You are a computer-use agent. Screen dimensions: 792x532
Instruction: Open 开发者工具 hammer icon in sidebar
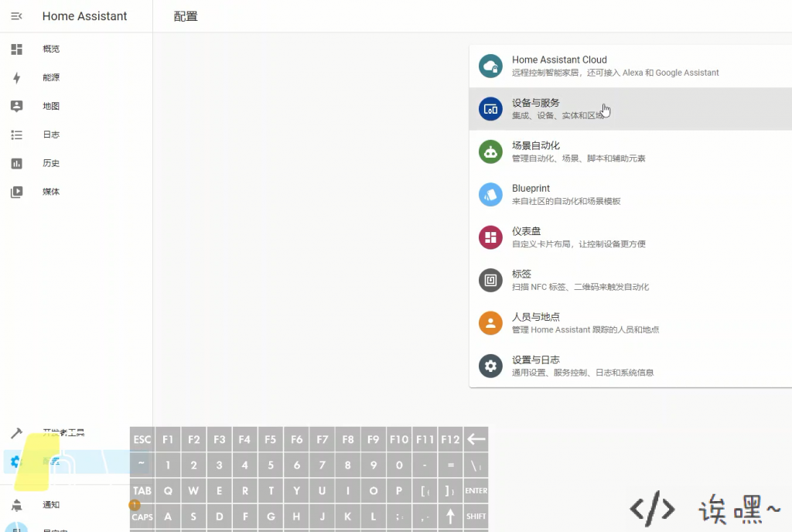(x=17, y=432)
